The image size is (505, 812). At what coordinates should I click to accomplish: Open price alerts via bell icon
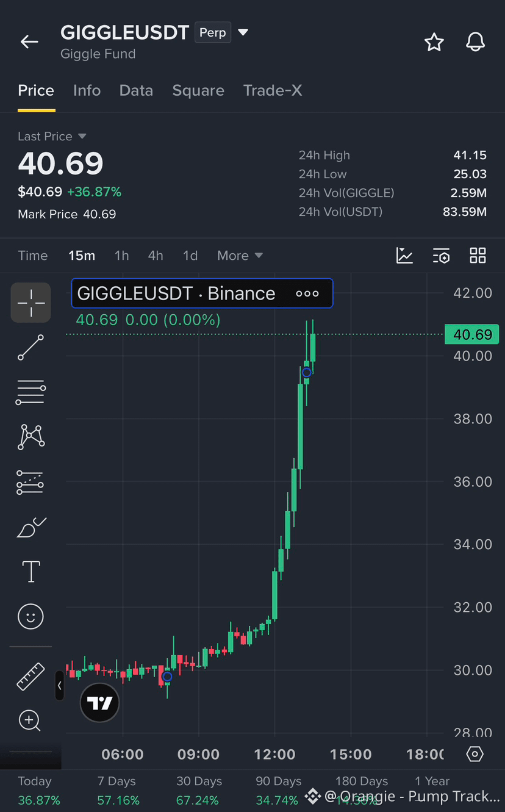pos(475,41)
